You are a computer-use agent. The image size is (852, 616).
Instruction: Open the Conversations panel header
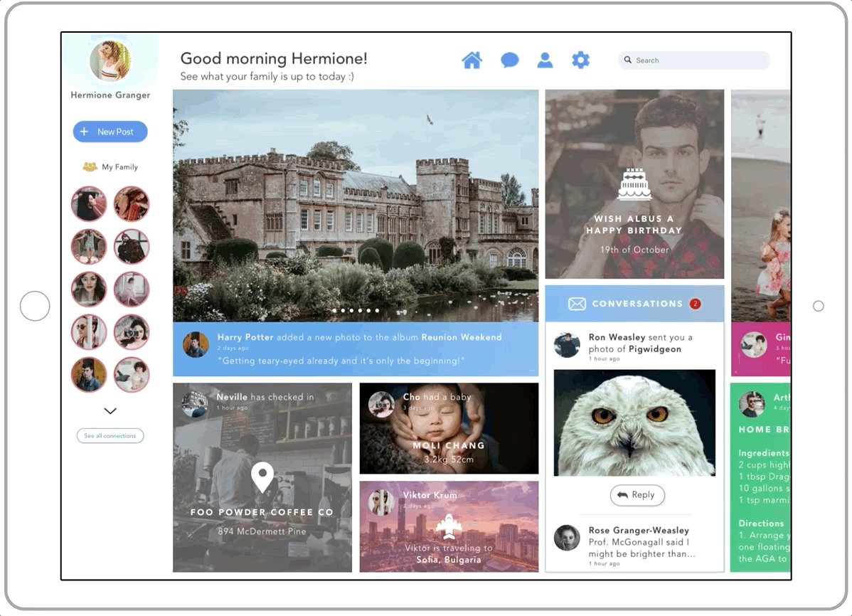click(637, 304)
